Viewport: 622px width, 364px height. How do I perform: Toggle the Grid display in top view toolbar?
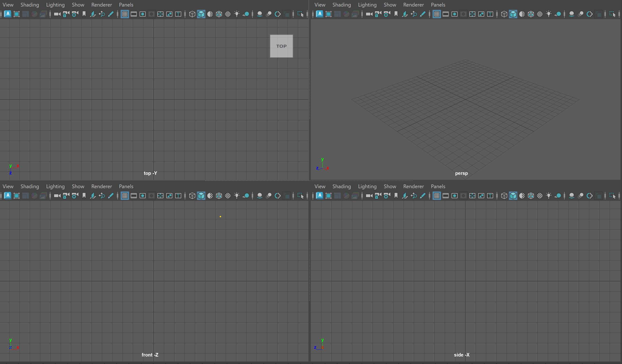pos(125,14)
